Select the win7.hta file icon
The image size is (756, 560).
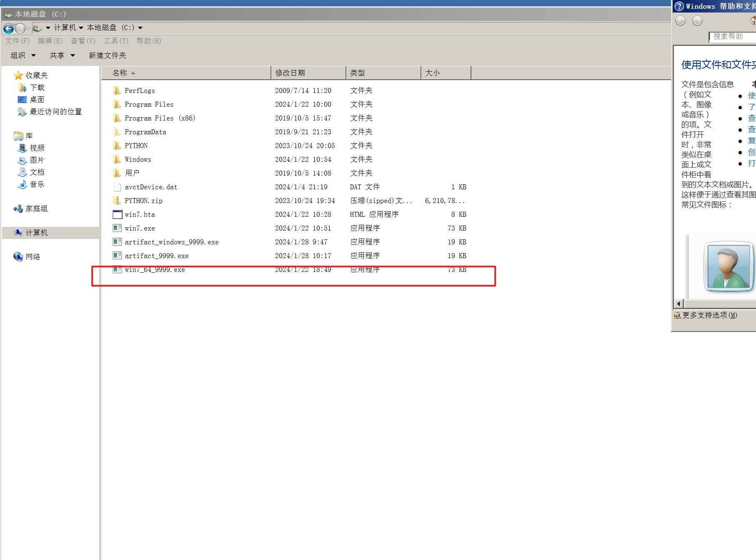[117, 214]
